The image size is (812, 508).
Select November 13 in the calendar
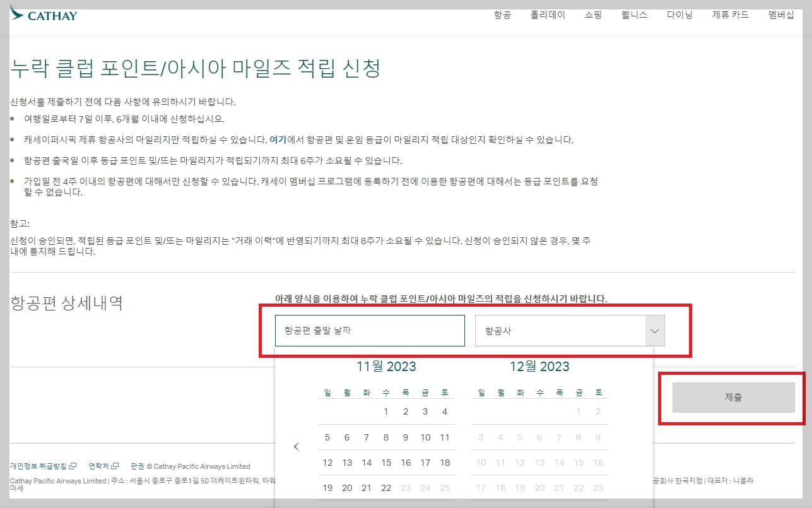point(347,463)
